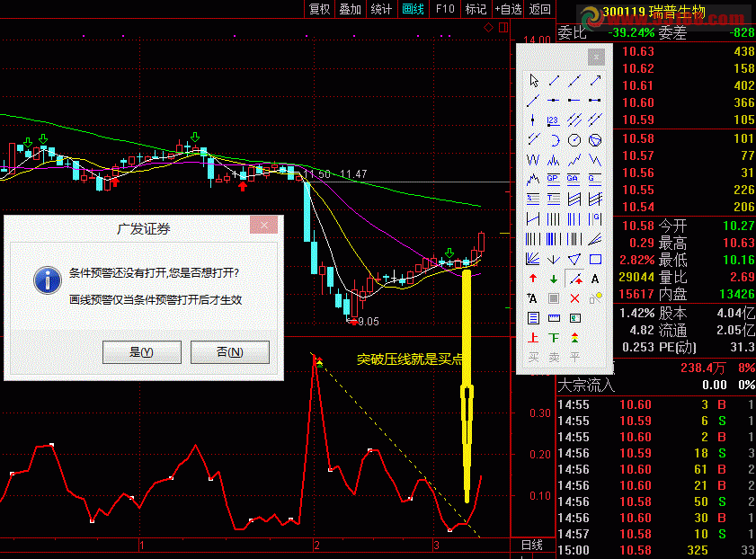
Task: Click timeline marker 1 on date axis
Action: tap(142, 546)
